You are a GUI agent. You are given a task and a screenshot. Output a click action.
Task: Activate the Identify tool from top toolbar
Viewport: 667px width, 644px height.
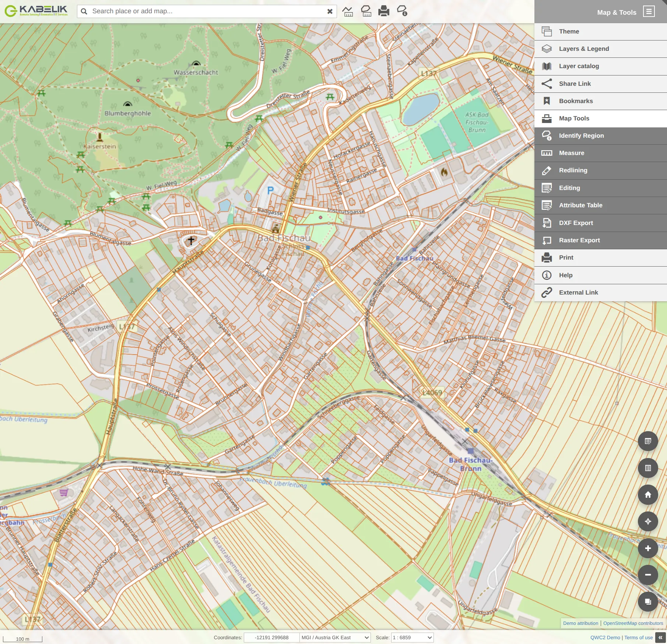(x=401, y=11)
